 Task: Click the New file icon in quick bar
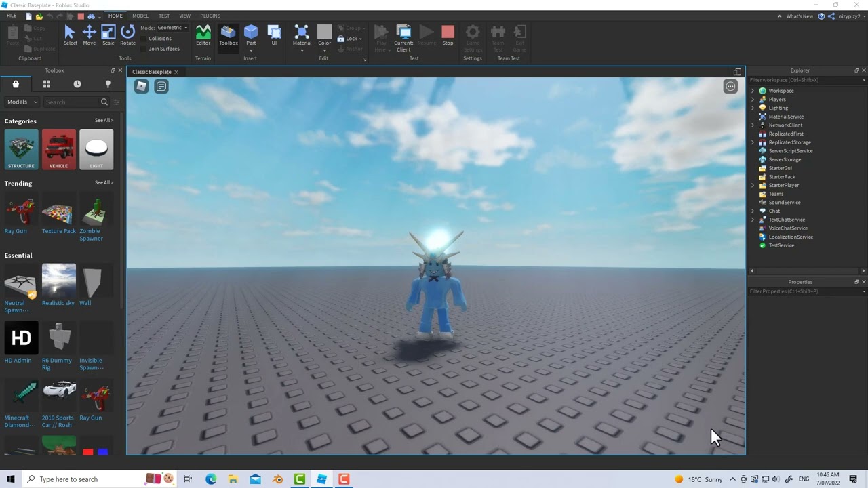tap(28, 16)
